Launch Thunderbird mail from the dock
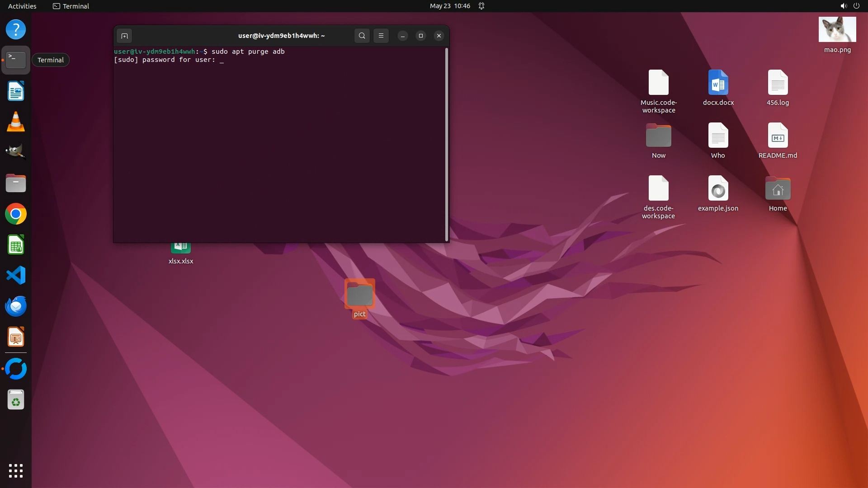Screen dimensions: 868x488 point(16,306)
